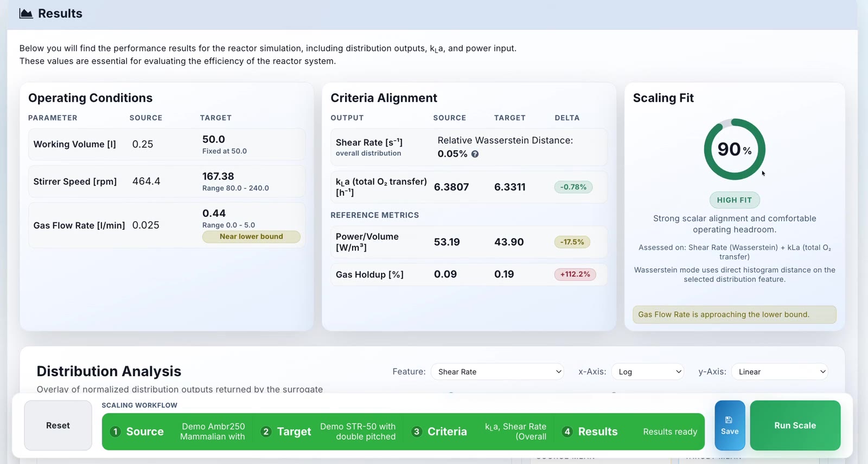Click source Stirrer Speed value 464.4
868x464 pixels.
pyautogui.click(x=146, y=181)
